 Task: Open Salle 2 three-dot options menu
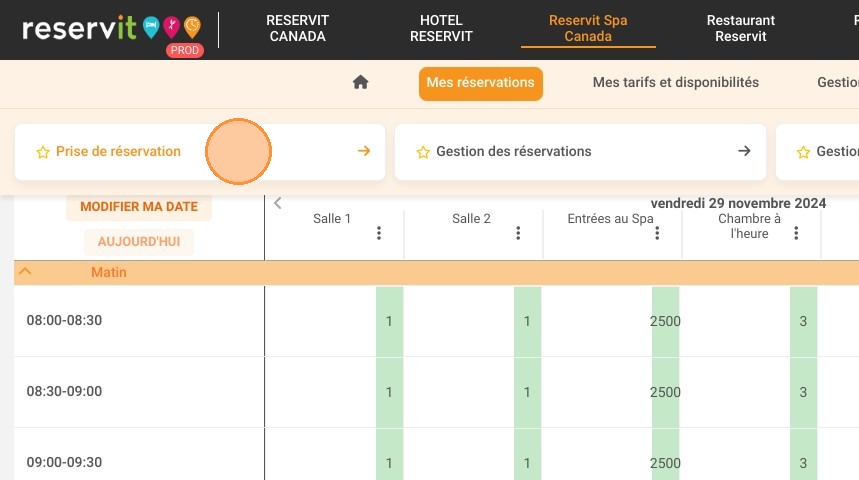(x=518, y=233)
